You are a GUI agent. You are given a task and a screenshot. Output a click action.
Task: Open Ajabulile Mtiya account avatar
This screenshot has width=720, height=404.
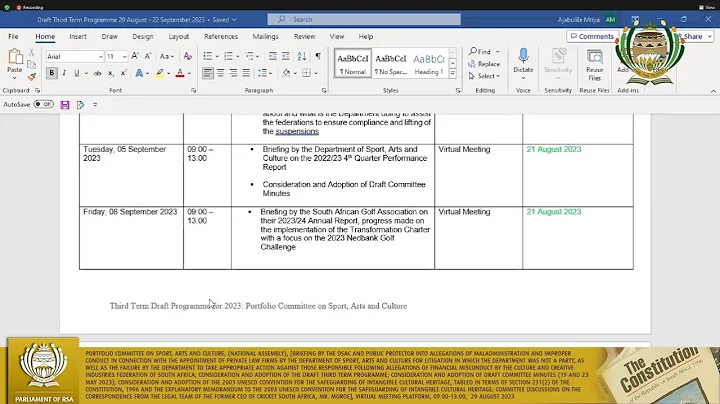(610, 19)
